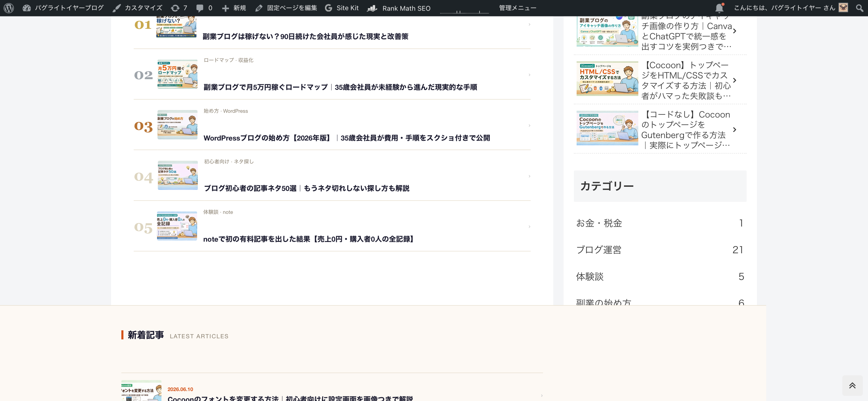This screenshot has height=401, width=868.
Task: Click sidebar thumbnail アイキャッチ画像の作り方
Action: (x=607, y=31)
